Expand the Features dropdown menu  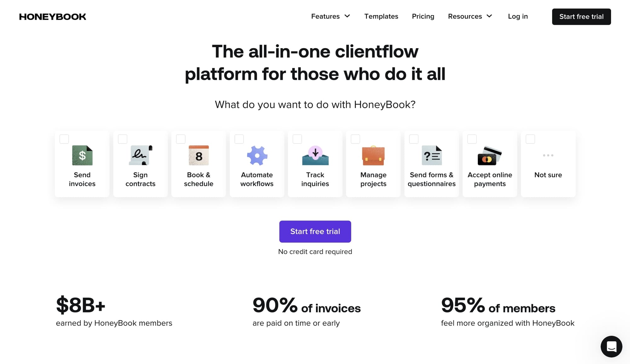point(330,16)
